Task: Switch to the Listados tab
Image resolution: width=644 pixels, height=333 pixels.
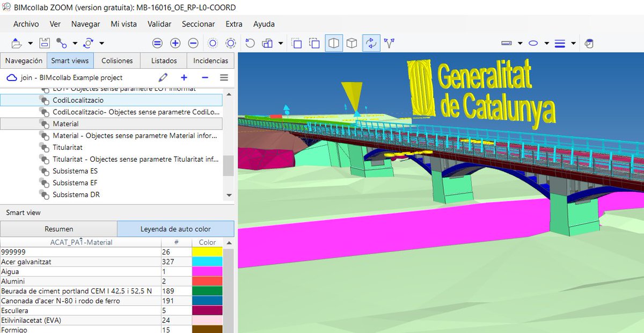Action: [164, 61]
